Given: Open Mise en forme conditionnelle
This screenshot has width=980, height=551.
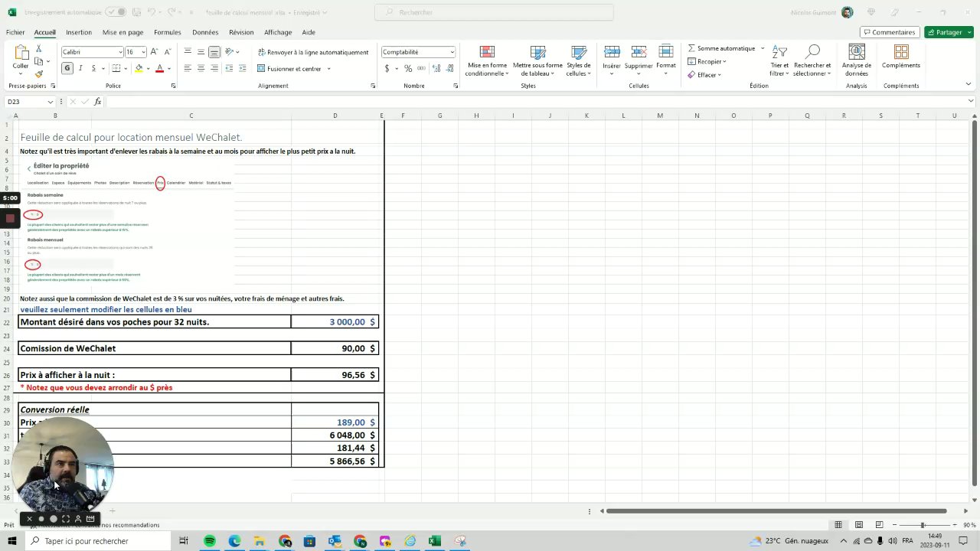Looking at the screenshot, I should tap(487, 60).
